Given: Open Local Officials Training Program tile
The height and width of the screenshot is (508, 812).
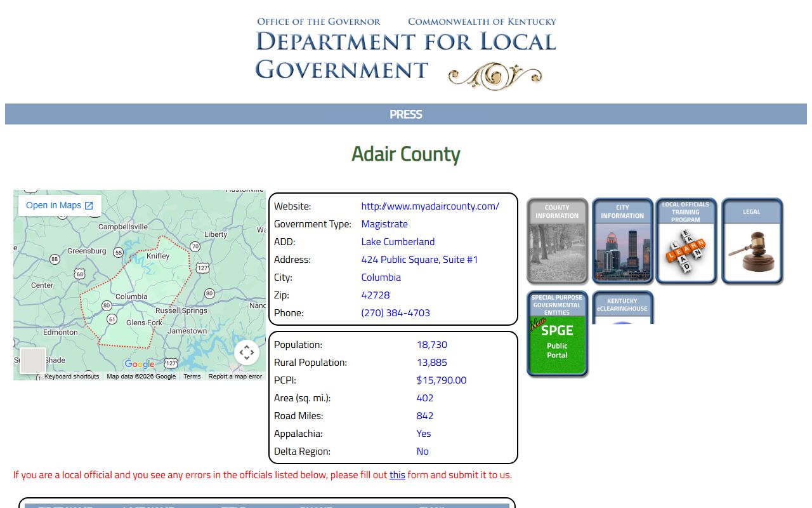Looking at the screenshot, I should [686, 241].
